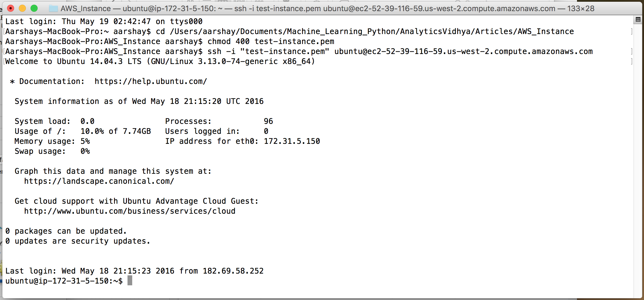Click the eth0 IP address 172.31.5.150
This screenshot has width=644, height=300.
pos(292,141)
